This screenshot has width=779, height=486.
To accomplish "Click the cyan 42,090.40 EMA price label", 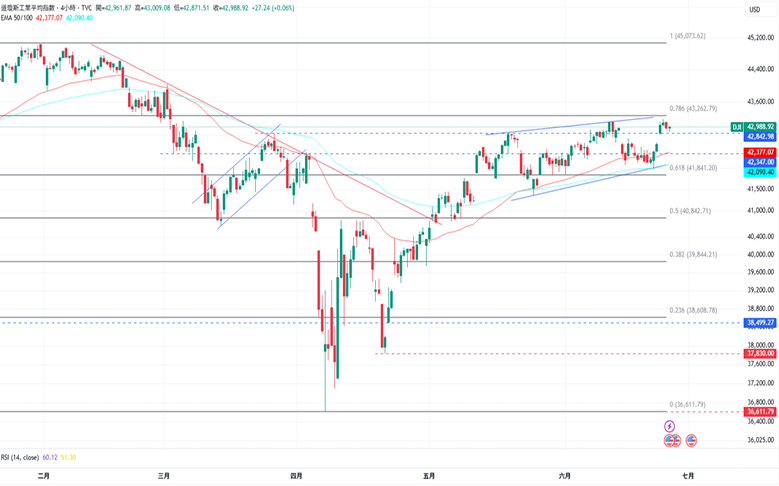I will point(760,172).
